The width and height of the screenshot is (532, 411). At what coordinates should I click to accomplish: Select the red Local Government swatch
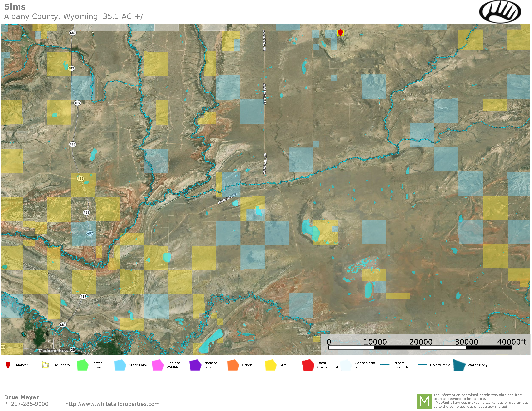(x=308, y=365)
